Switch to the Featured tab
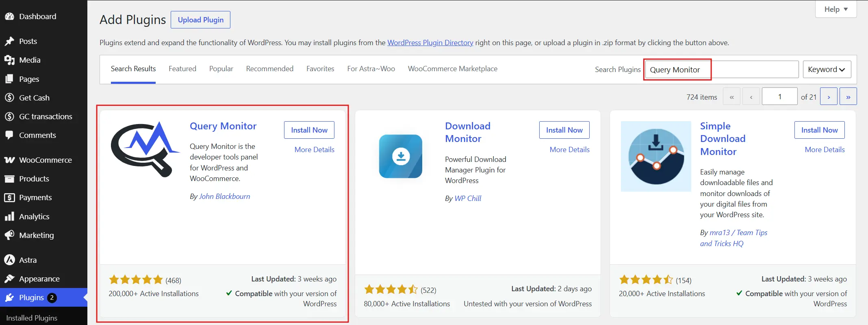The height and width of the screenshot is (325, 868). 182,69
